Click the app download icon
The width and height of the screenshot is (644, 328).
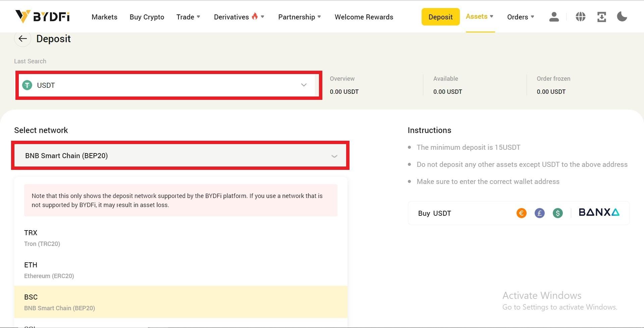(x=601, y=17)
